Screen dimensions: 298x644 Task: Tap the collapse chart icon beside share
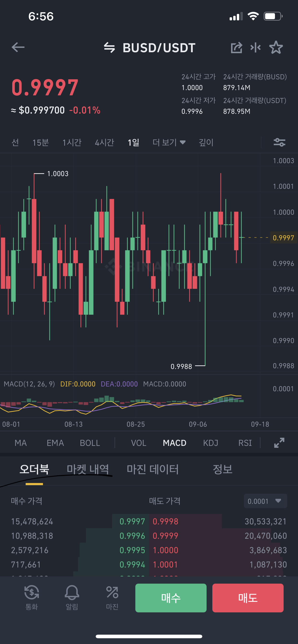point(256,47)
